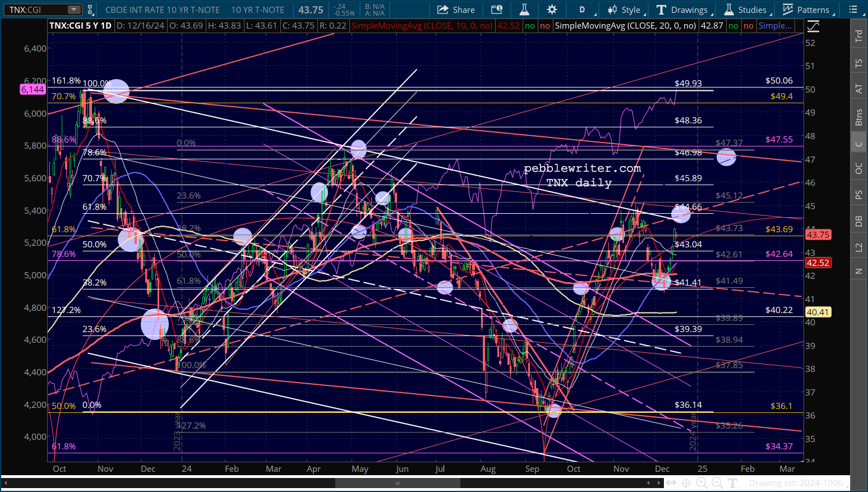Viewport: 868px width, 492px height.
Task: Open the PS sidebar tab
Action: pyautogui.click(x=858, y=195)
